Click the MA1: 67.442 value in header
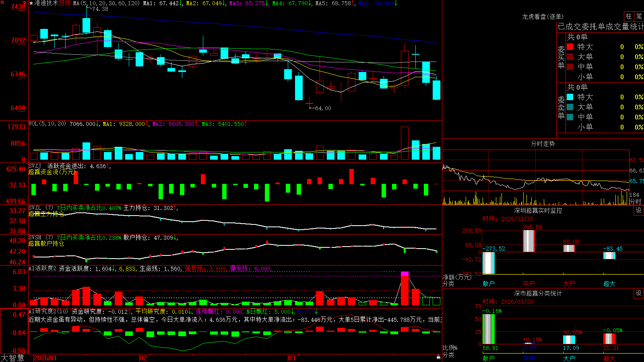Viewport: 644px width, 362px height. tap(163, 3)
